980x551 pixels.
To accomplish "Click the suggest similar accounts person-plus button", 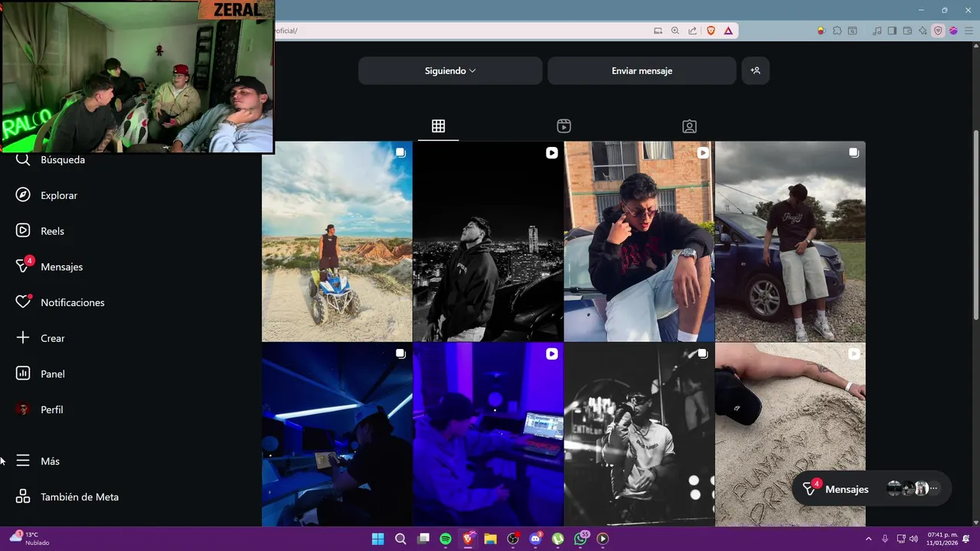I will click(756, 70).
